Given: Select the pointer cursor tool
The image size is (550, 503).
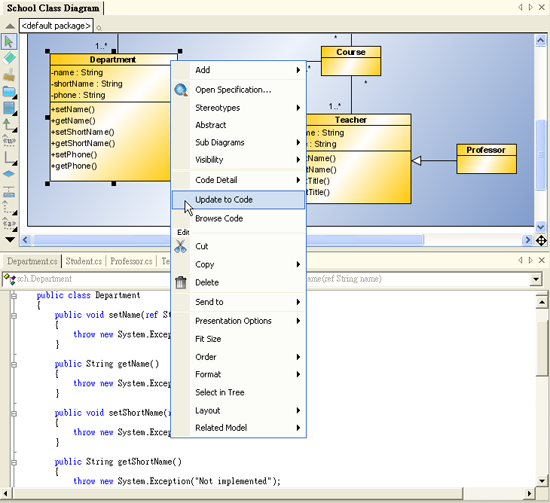Looking at the screenshot, I should coord(9,42).
